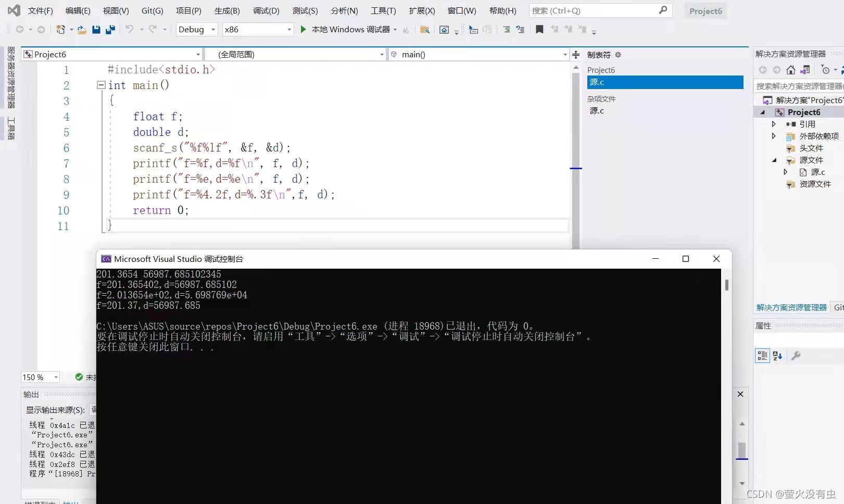Image resolution: width=844 pixels, height=504 pixels.
Task: Click the Redo arrow icon
Action: pos(153,29)
